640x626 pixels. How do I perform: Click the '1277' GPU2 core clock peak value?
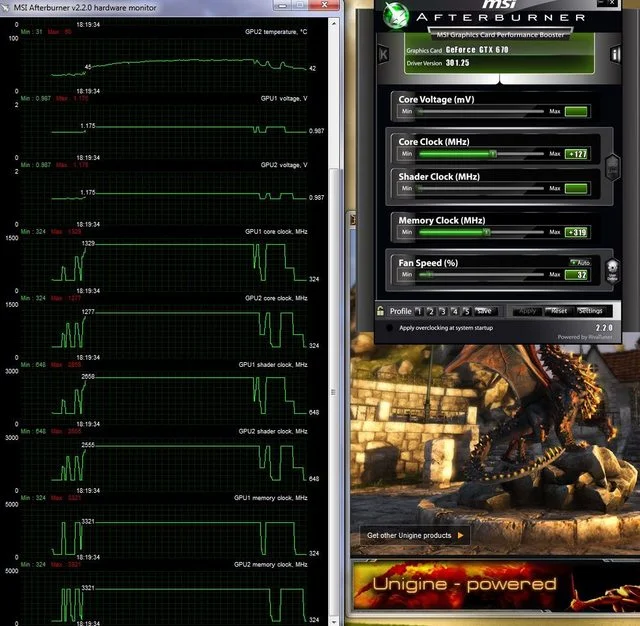click(88, 312)
